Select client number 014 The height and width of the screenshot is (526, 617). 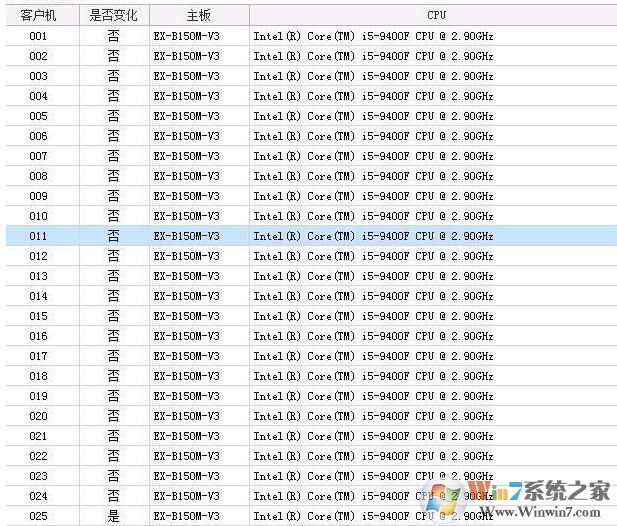(38, 296)
